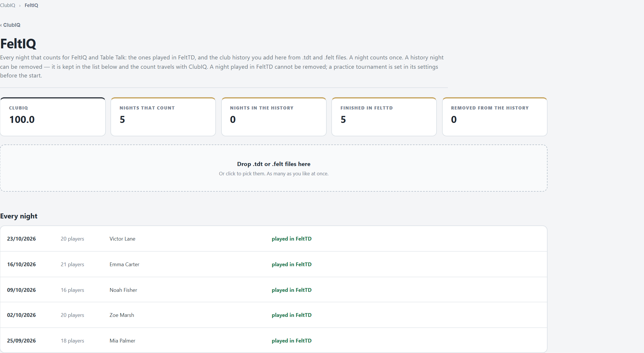Click the Mia Palmer name

[122, 341]
